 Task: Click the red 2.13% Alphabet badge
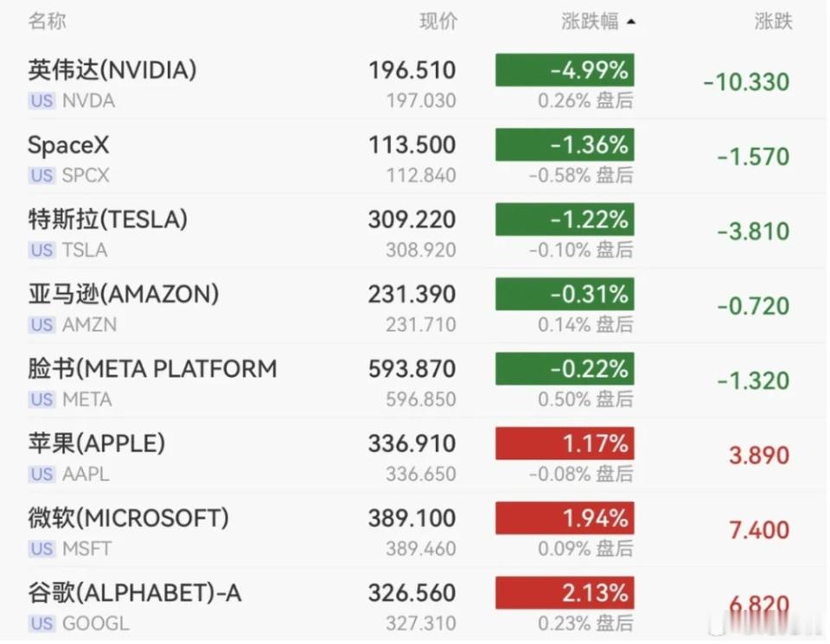point(565,593)
